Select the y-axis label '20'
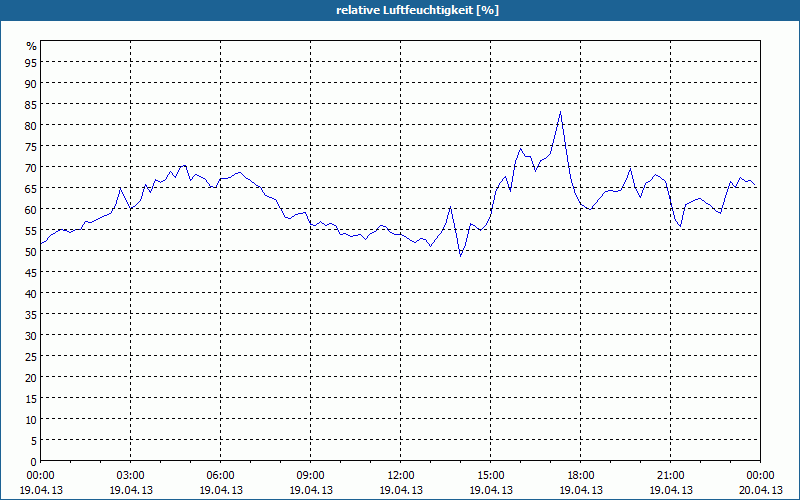The image size is (800, 500). pos(31,378)
